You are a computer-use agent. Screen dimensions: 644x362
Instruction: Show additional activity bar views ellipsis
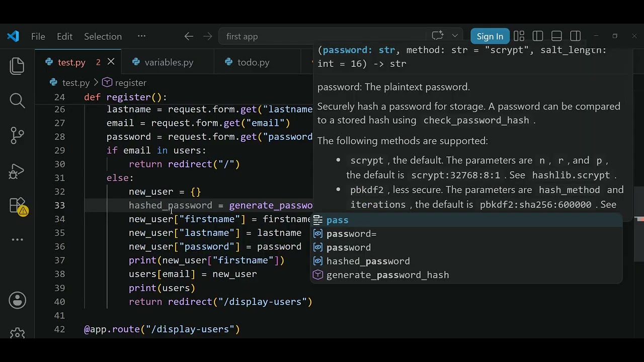pos(17,240)
